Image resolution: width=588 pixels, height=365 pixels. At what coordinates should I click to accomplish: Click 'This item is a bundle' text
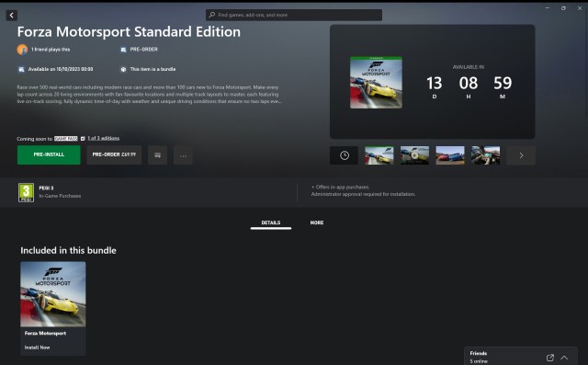153,69
